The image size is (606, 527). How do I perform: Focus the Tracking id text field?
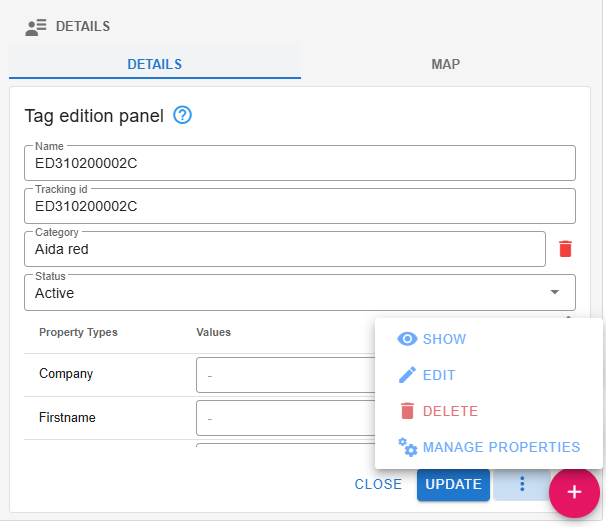(x=300, y=207)
